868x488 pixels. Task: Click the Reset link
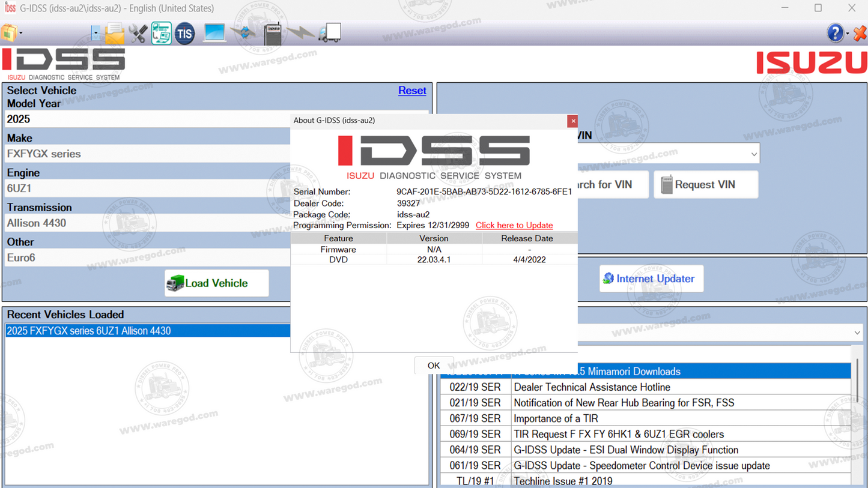tap(412, 91)
